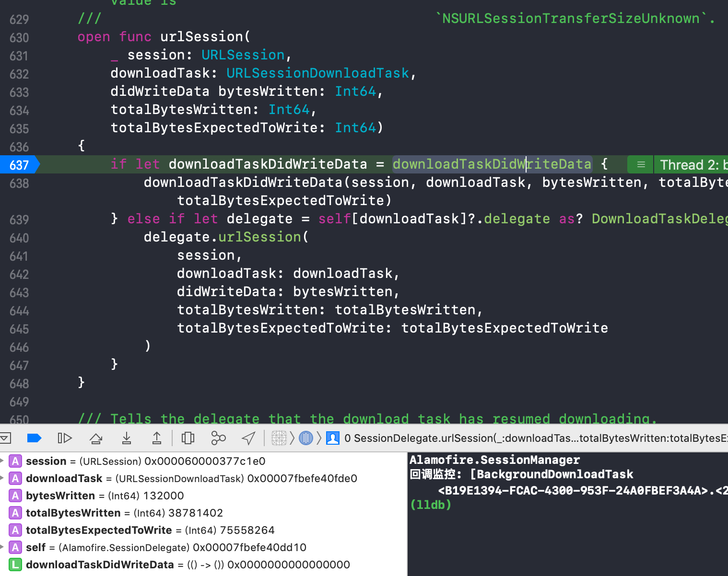728x576 pixels.
Task: Click the Thread 2 breakpoint annotation
Action: (x=692, y=164)
